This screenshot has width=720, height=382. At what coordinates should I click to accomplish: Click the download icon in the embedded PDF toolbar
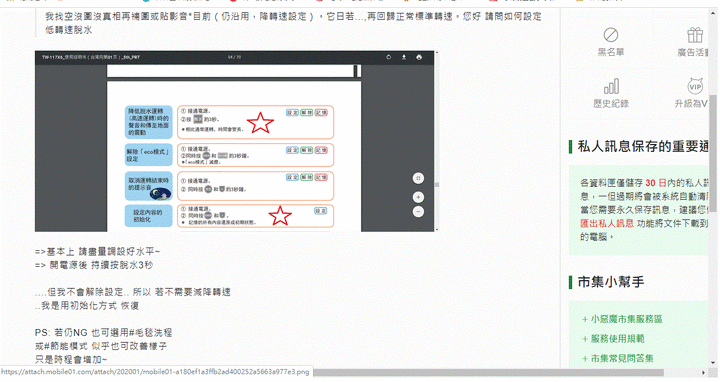(404, 57)
